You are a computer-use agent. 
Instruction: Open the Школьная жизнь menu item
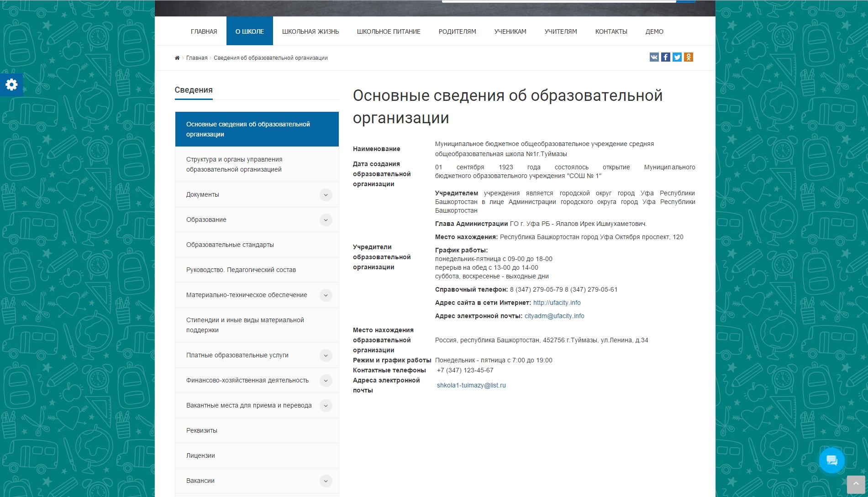310,31
